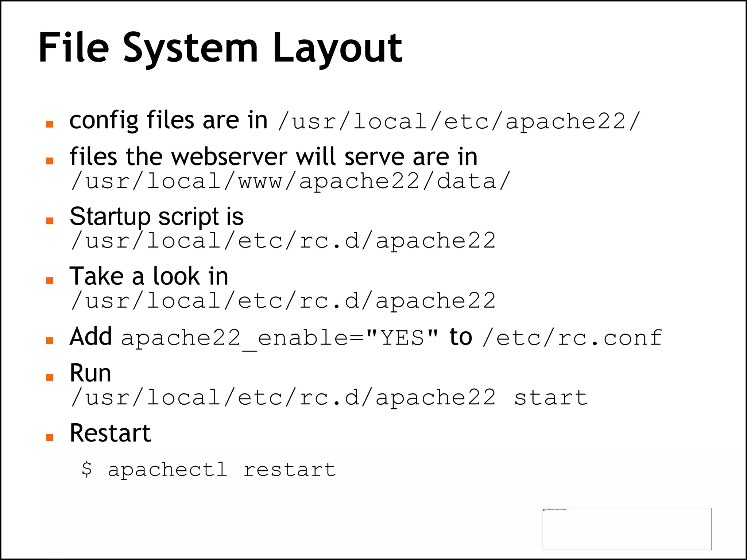This screenshot has width=747, height=560.
Task: Select rc.d/apache22 path under Take a look in
Action: 283,301
